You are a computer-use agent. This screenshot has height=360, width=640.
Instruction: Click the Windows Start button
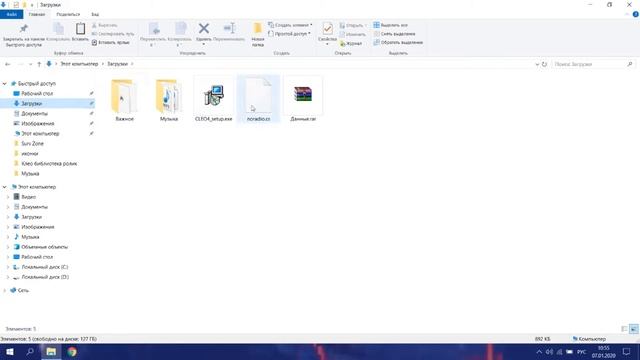[x=9, y=351]
